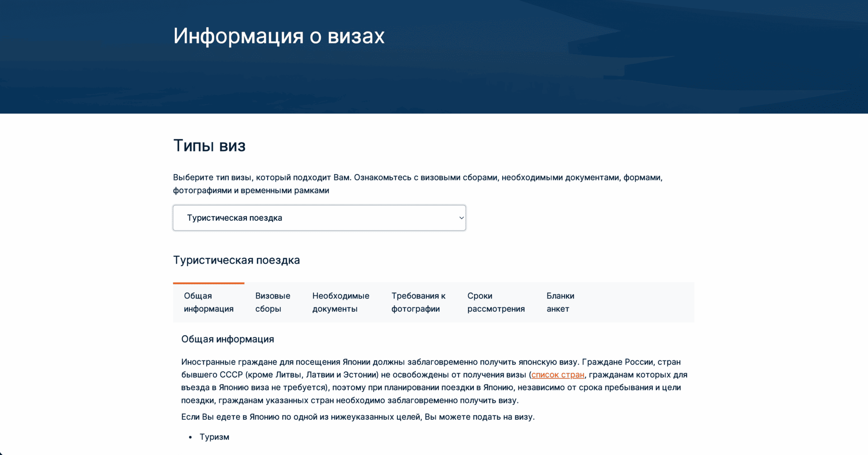868x455 pixels.
Task: Click the "Типы виз" heading
Action: tap(209, 145)
